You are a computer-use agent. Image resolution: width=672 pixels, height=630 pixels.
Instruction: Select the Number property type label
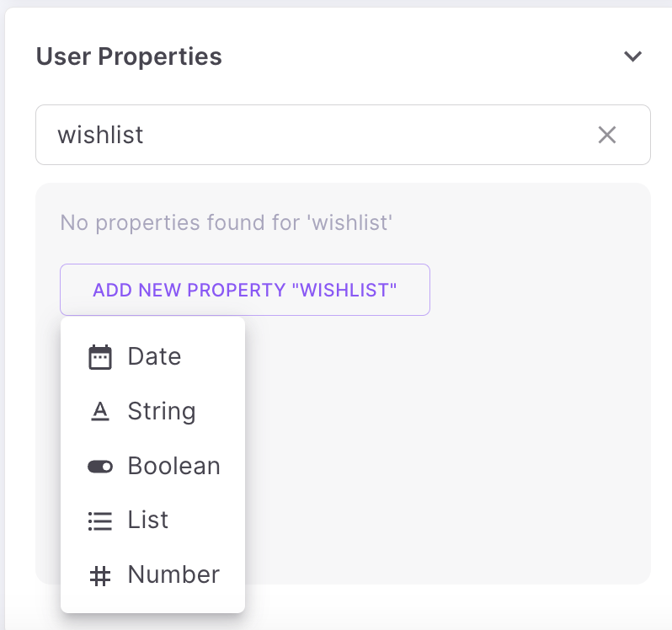pyautogui.click(x=173, y=574)
